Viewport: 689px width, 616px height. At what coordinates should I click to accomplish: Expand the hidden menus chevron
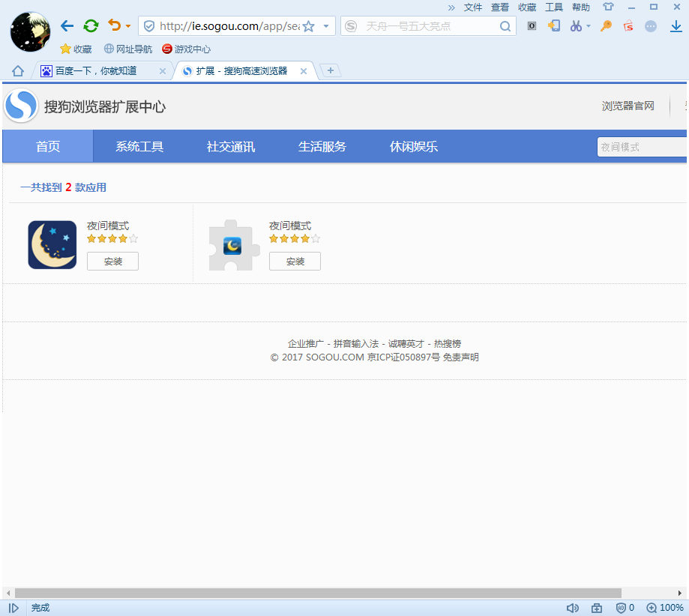(x=451, y=7)
